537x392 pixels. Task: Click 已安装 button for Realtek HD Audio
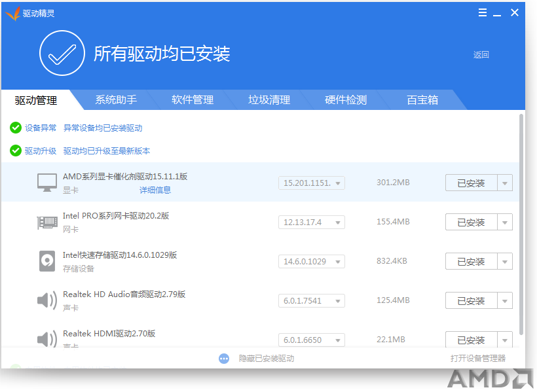(472, 301)
